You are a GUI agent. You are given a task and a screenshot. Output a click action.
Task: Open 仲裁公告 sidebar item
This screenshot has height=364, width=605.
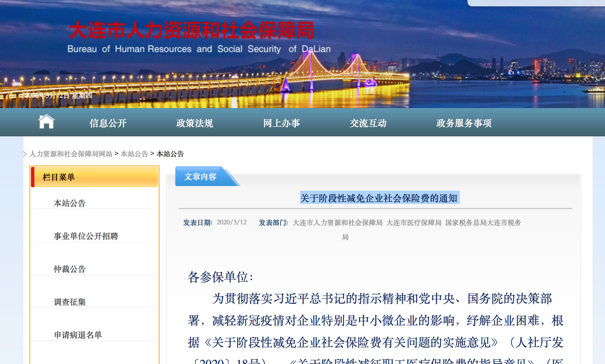70,269
